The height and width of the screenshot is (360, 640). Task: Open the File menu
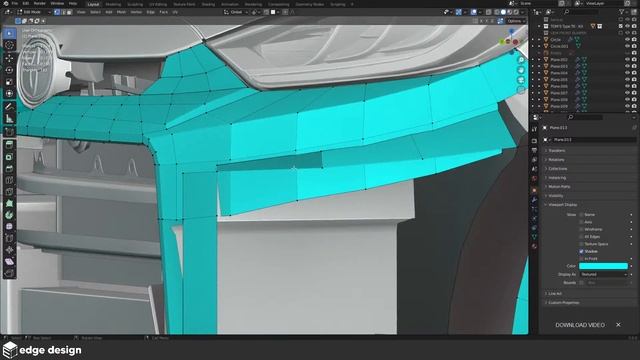14,4
